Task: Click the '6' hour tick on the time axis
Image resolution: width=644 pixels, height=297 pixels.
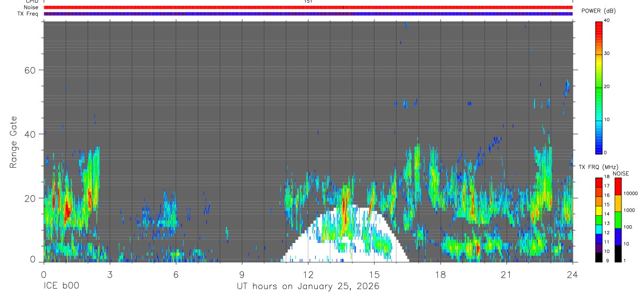Action: tap(176, 274)
